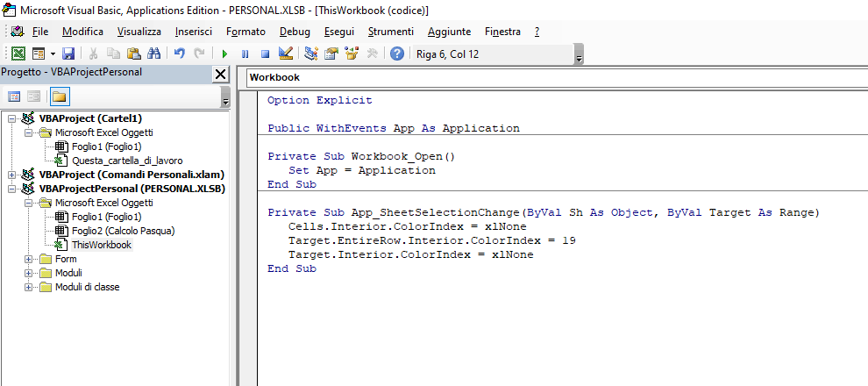Save the PERSONAL.XLSB project with disk icon

click(x=68, y=54)
